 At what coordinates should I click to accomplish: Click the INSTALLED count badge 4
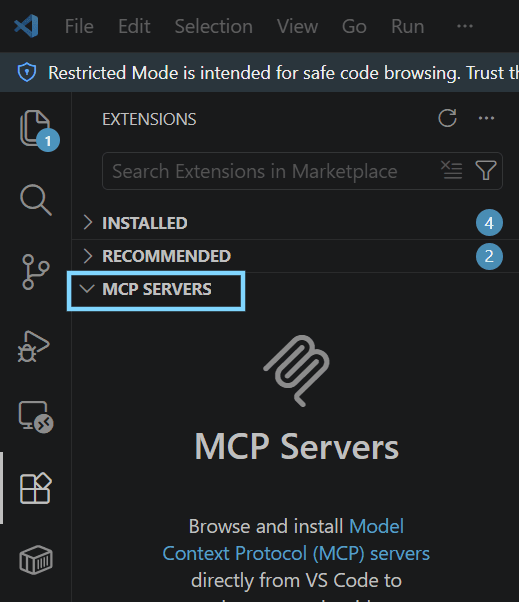[489, 223]
